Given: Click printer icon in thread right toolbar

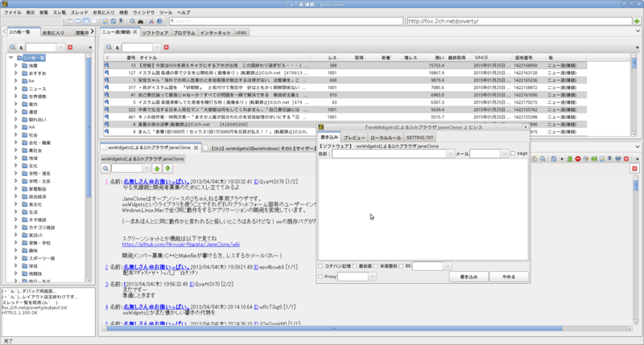Looking at the screenshot, I should click(x=617, y=158).
